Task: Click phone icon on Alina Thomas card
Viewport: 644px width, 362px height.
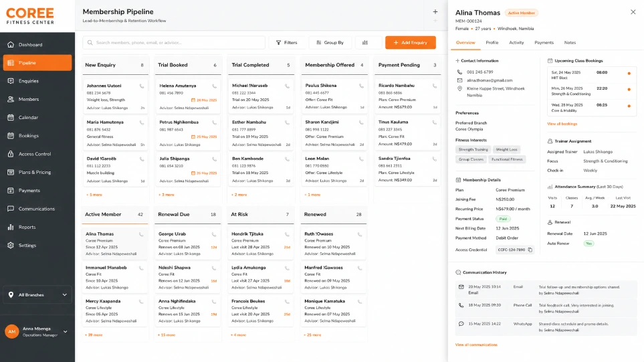Action: [141, 235]
